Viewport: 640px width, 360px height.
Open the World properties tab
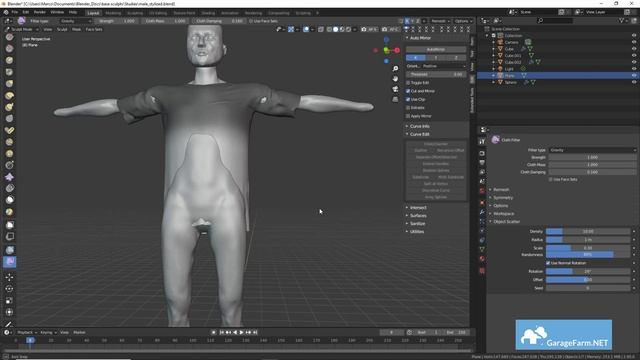482,191
